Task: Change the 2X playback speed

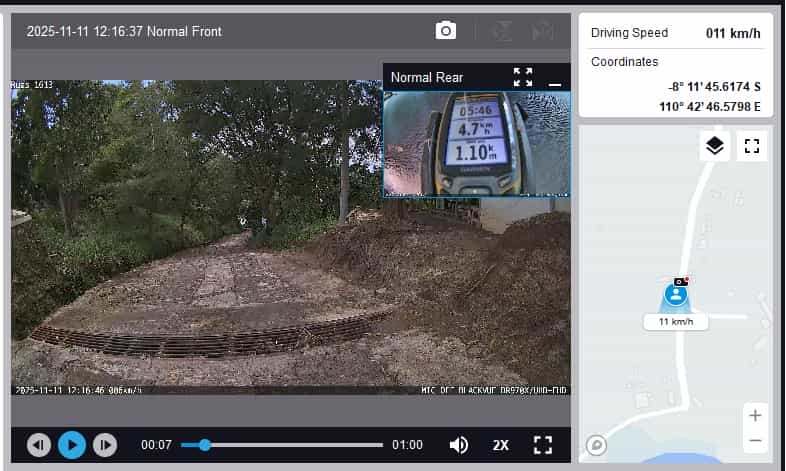Action: pyautogui.click(x=501, y=445)
